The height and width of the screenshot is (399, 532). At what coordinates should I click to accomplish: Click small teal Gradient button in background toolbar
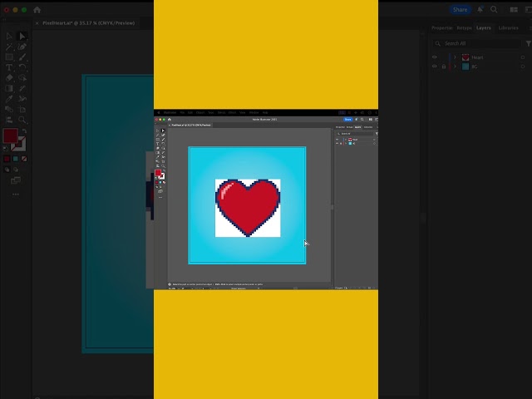point(16,159)
